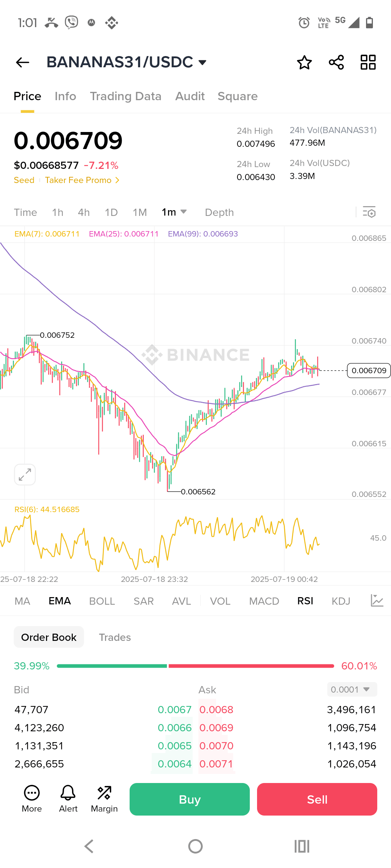Toggle the BOLL indicator

point(102,601)
